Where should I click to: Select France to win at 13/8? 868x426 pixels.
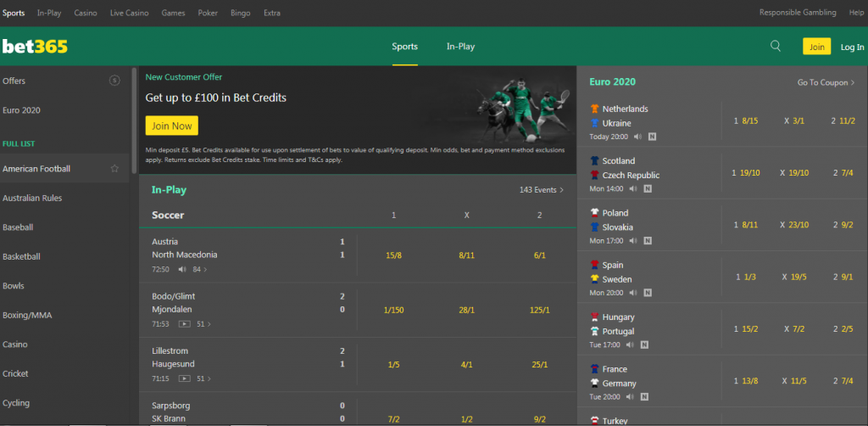746,382
